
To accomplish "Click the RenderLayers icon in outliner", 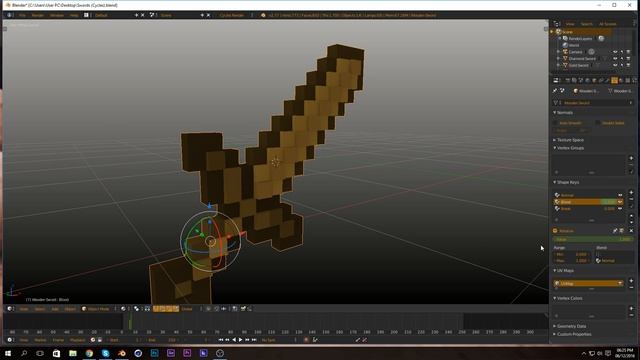I will 565,38.
